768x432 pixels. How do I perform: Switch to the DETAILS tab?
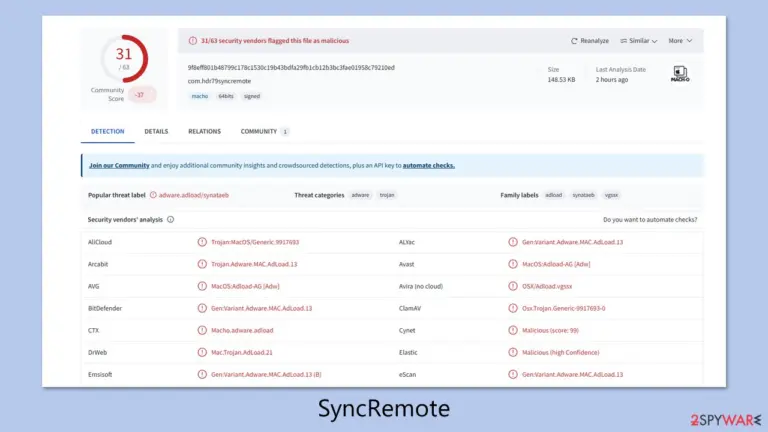(x=156, y=131)
